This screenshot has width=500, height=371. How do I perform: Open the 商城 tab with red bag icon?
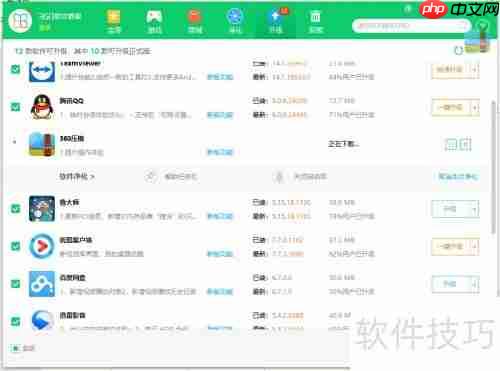point(195,21)
